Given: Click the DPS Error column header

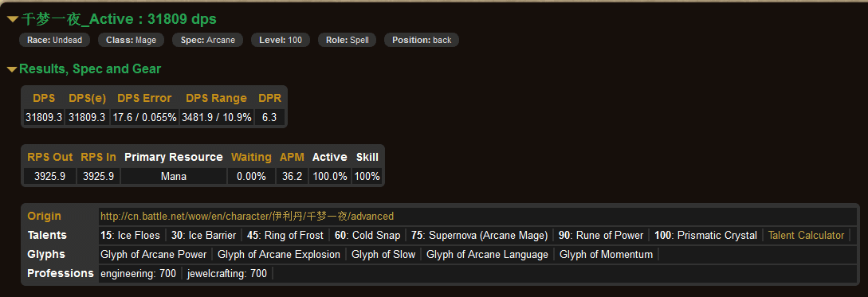Looking at the screenshot, I should (x=144, y=98).
